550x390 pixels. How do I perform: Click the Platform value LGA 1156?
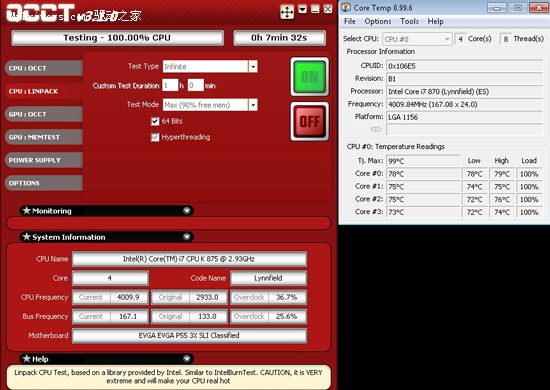(464, 117)
